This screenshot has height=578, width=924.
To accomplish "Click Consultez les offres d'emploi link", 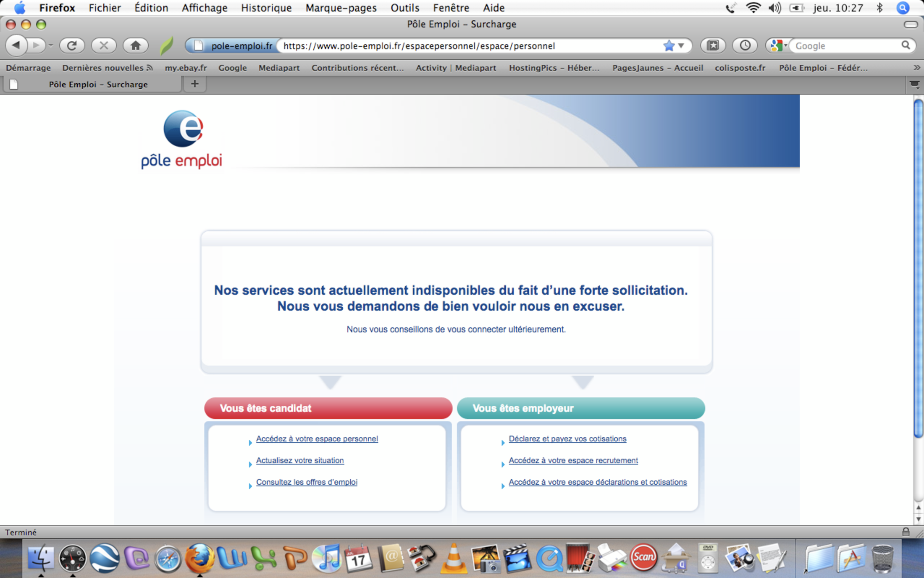I will [307, 482].
